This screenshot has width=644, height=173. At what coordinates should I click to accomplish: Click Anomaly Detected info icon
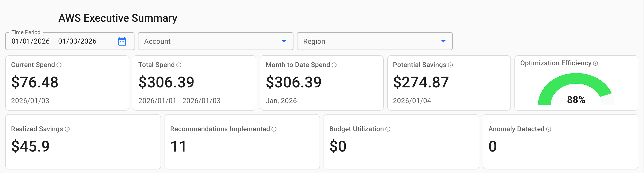coord(548,129)
